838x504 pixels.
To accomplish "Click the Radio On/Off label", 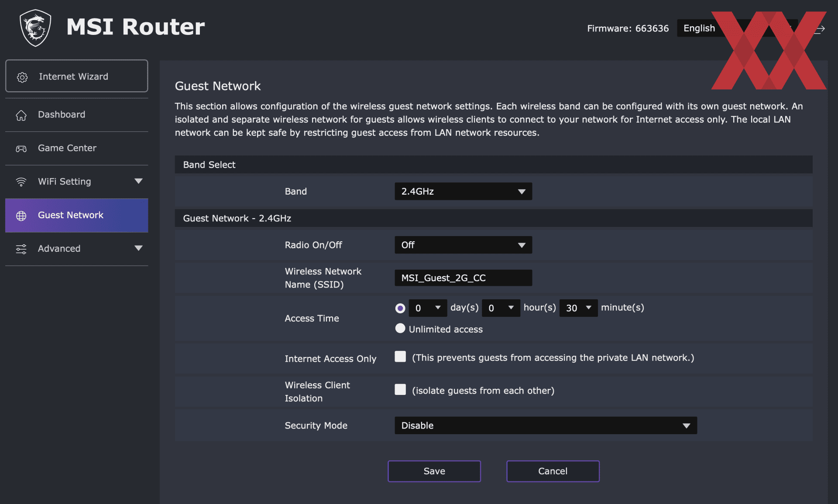I will tap(313, 245).
